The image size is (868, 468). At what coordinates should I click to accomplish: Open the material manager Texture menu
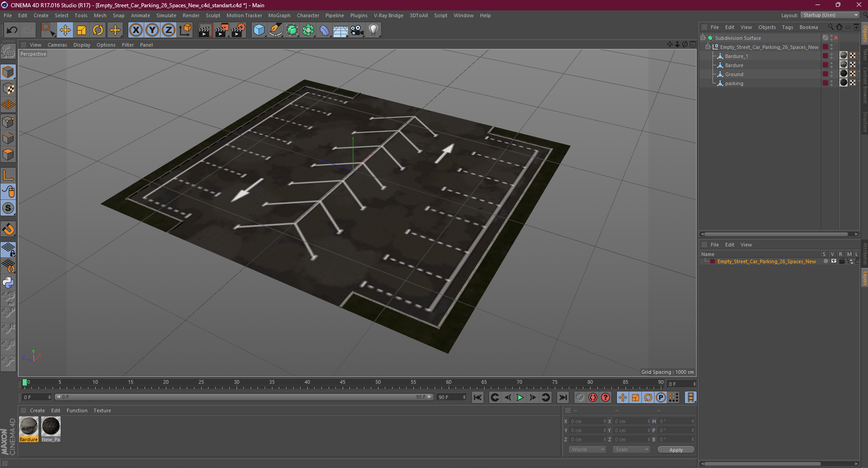pyautogui.click(x=102, y=410)
